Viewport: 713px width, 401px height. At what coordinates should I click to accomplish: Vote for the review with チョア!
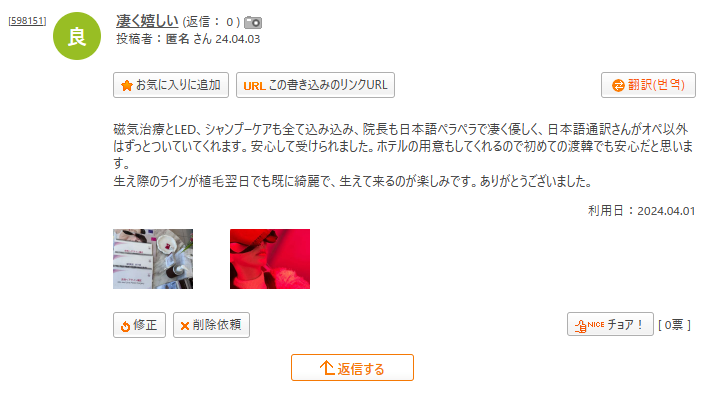610,324
